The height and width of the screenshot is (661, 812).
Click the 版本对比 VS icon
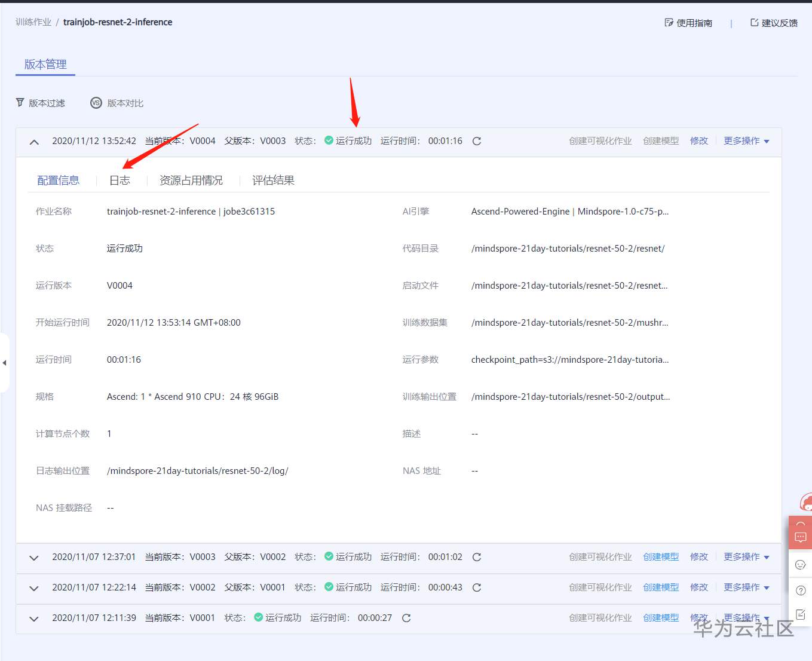point(96,103)
